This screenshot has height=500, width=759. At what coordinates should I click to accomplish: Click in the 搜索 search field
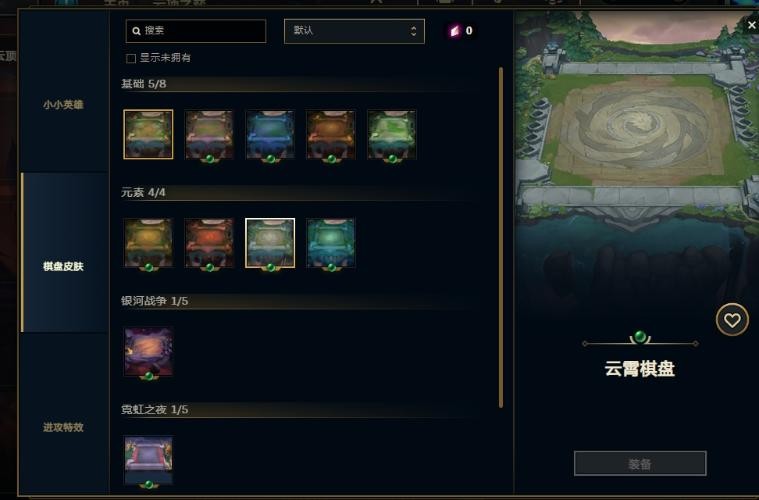click(x=196, y=31)
